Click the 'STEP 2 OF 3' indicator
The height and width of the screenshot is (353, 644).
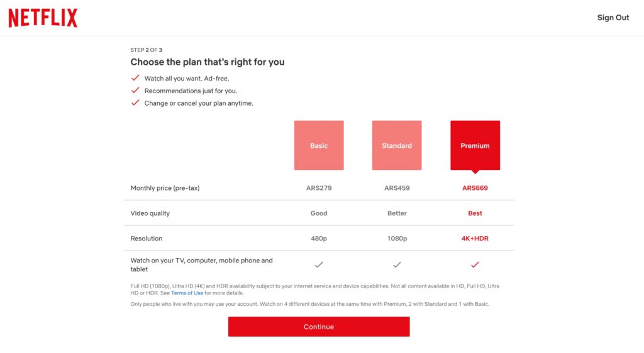click(x=146, y=50)
